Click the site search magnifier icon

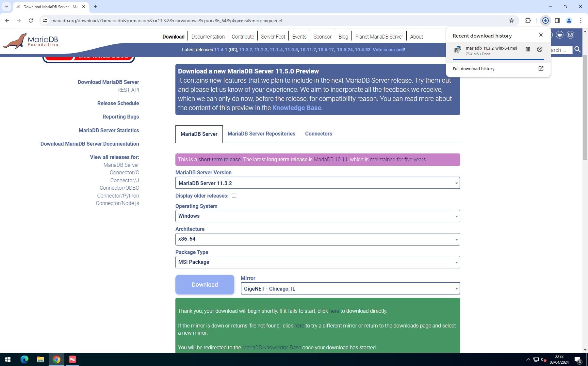click(578, 50)
